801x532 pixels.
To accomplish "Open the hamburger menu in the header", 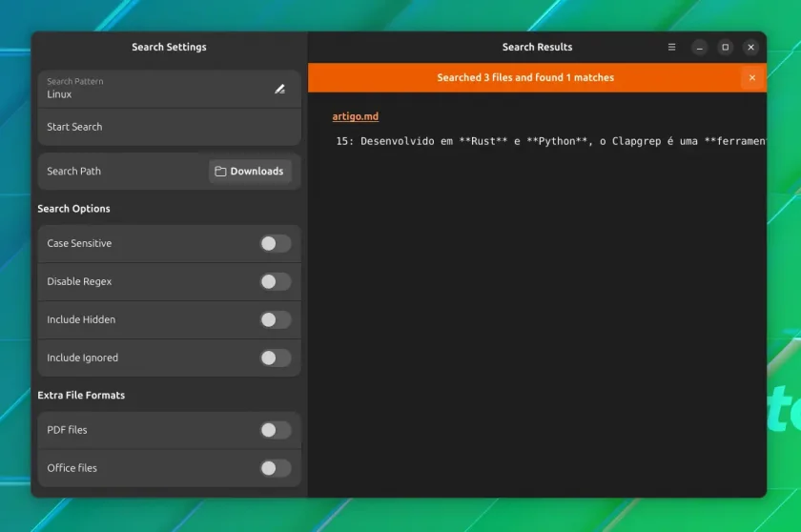I will coord(671,47).
